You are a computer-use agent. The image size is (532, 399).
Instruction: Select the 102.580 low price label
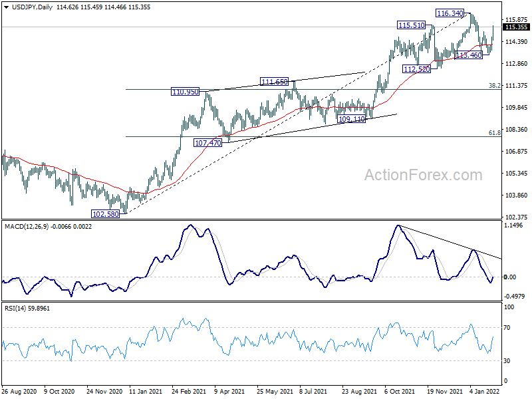pos(106,214)
